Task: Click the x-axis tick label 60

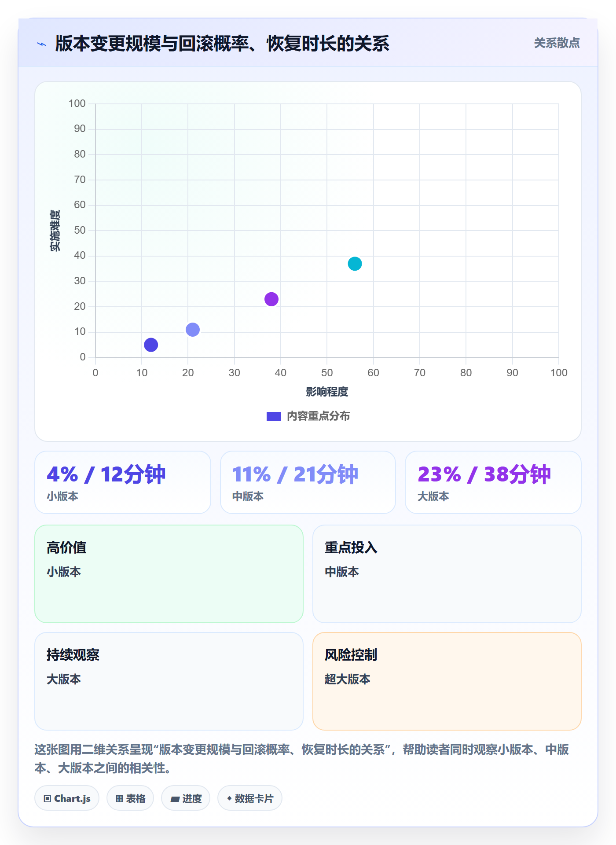Action: 373,373
